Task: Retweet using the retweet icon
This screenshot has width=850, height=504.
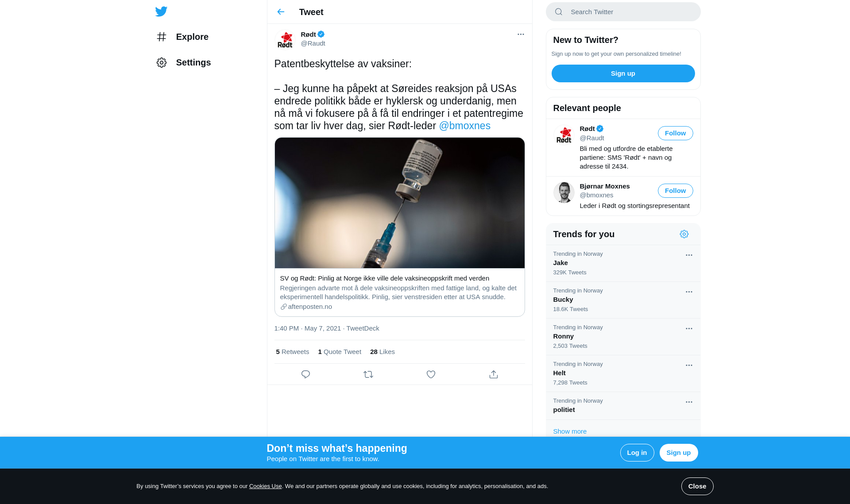Action: pyautogui.click(x=368, y=374)
